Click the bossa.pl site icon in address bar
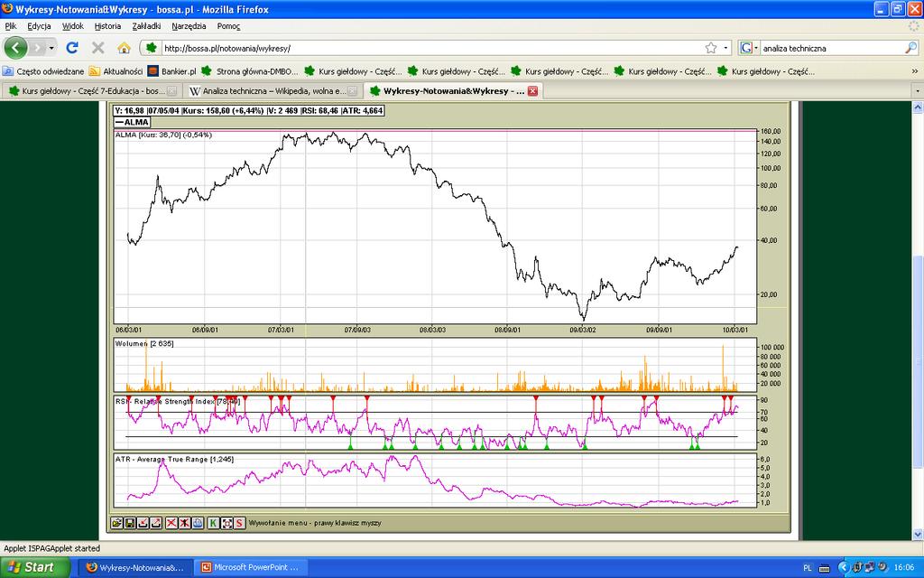Screen dimensions: 924x578 [152, 48]
